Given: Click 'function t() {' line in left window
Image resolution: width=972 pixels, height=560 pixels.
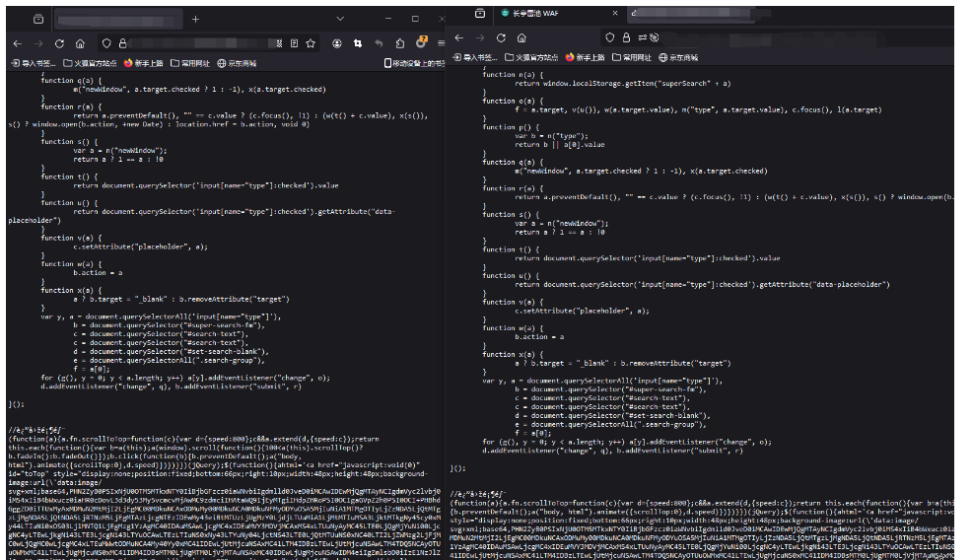Looking at the screenshot, I should 69,176.
